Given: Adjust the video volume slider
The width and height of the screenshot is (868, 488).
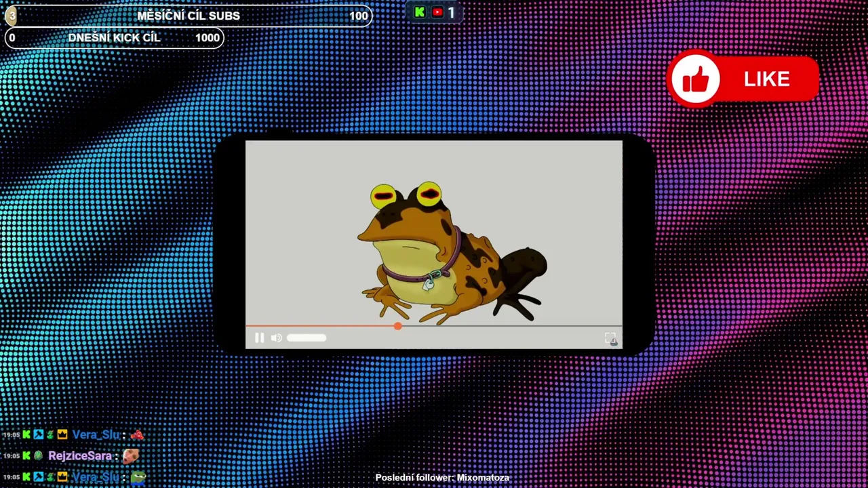Looking at the screenshot, I should pyautogui.click(x=307, y=338).
